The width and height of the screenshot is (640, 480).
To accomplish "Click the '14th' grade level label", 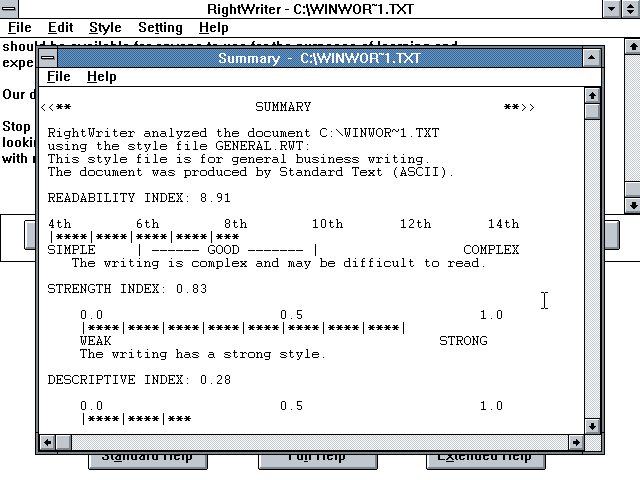I will [503, 224].
